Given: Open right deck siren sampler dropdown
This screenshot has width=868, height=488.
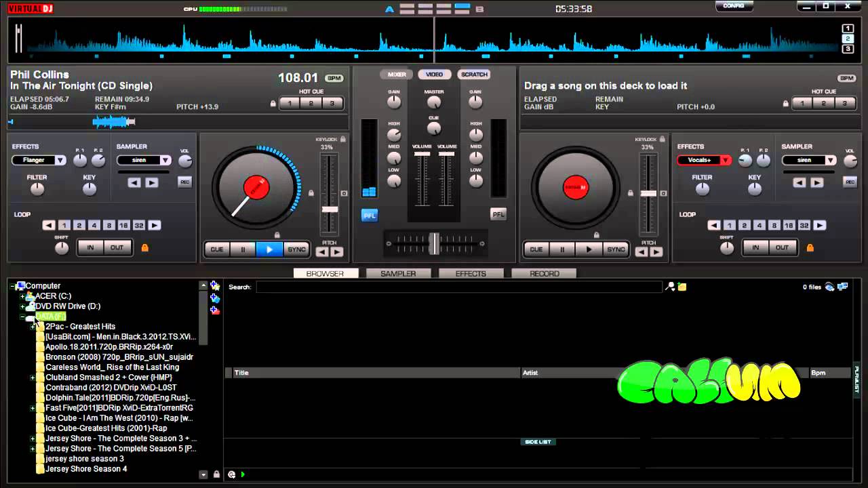Looking at the screenshot, I should [830, 161].
